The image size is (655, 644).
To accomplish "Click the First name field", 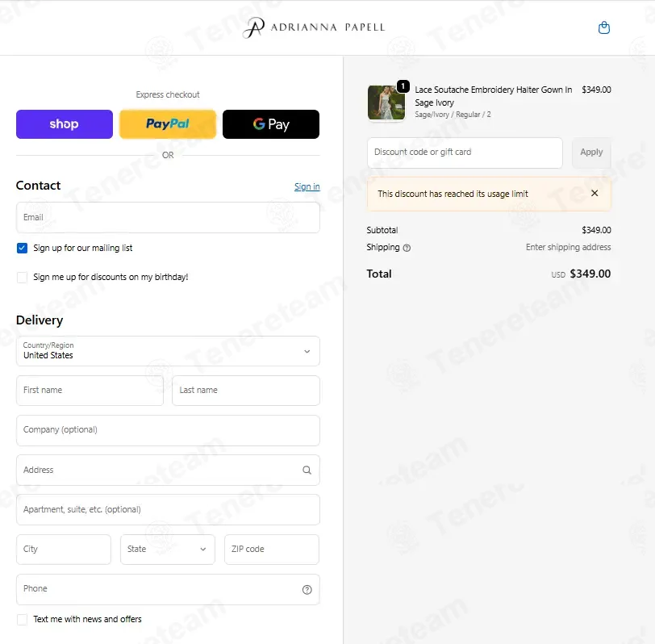I will [90, 391].
